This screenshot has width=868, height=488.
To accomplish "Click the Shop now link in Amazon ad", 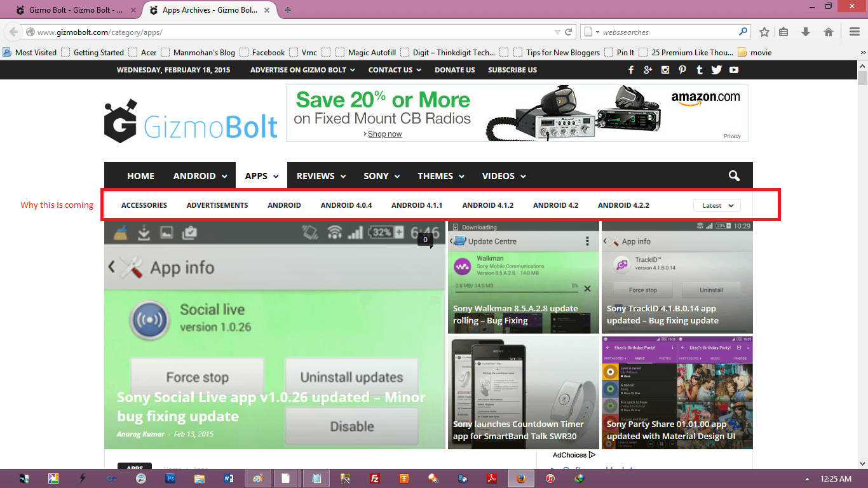I will pos(385,134).
